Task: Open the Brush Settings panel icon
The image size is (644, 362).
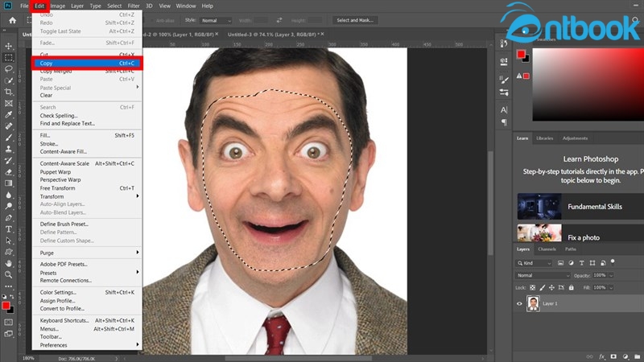Action: point(504,80)
